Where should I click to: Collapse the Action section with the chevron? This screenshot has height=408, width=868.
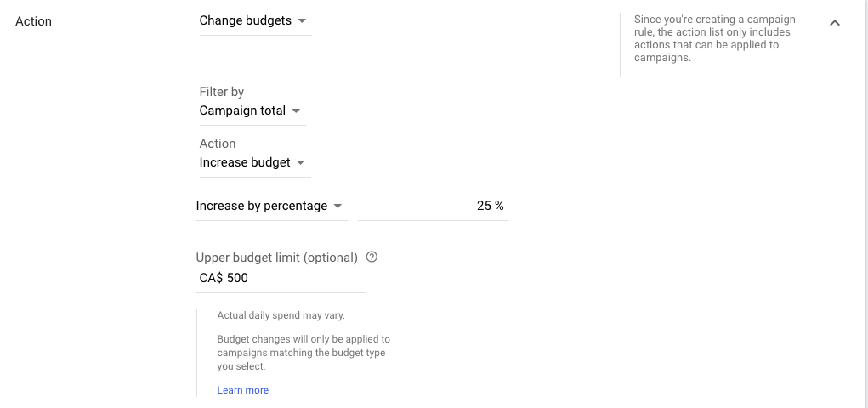[835, 23]
